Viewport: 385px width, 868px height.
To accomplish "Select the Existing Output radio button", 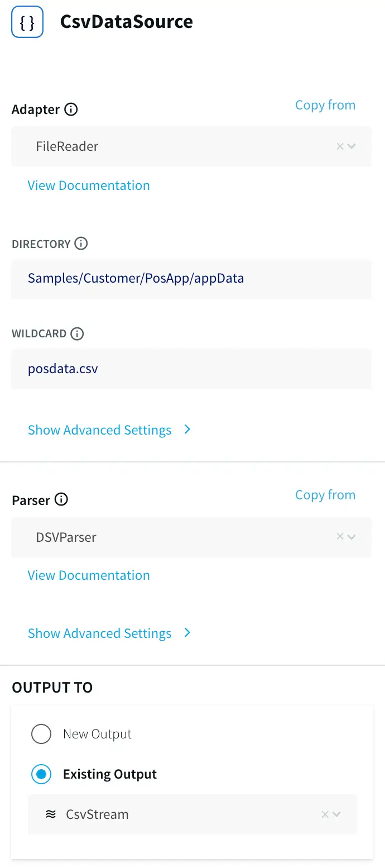I will pos(41,774).
